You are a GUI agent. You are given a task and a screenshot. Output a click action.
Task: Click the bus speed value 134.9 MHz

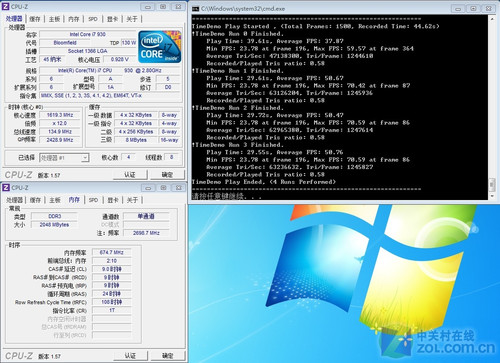pos(60,132)
